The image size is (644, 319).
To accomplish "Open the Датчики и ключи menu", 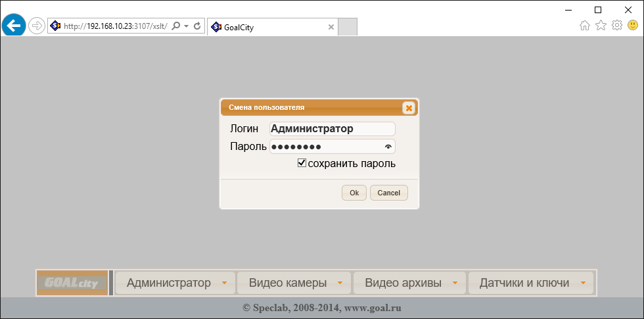I will (x=531, y=283).
